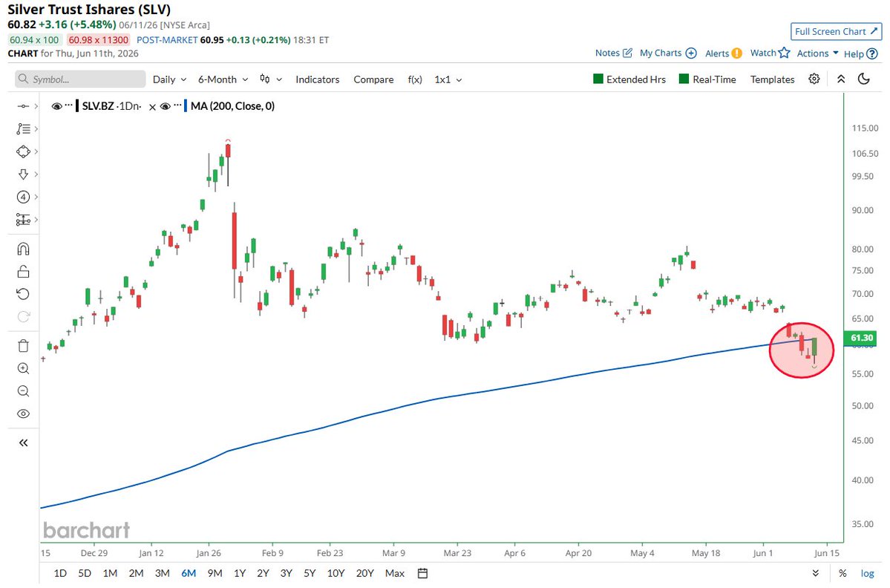Screen dimensions: 890x588
Task: Select the 3M range tab
Action: (x=163, y=573)
